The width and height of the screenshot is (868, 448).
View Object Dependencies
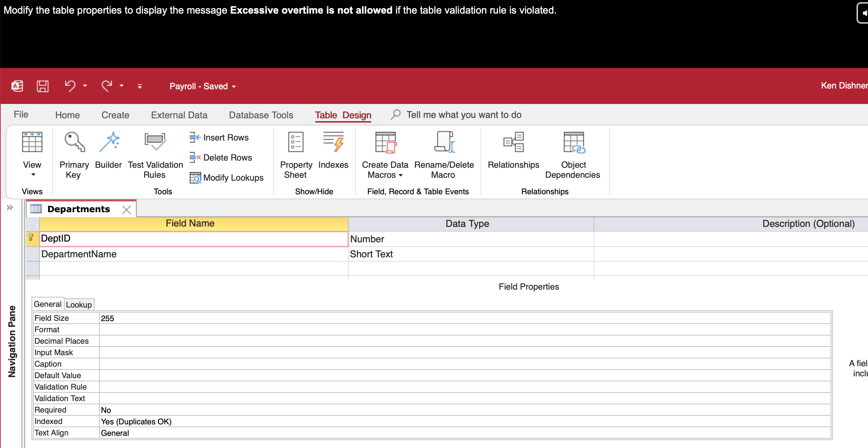pos(572,154)
